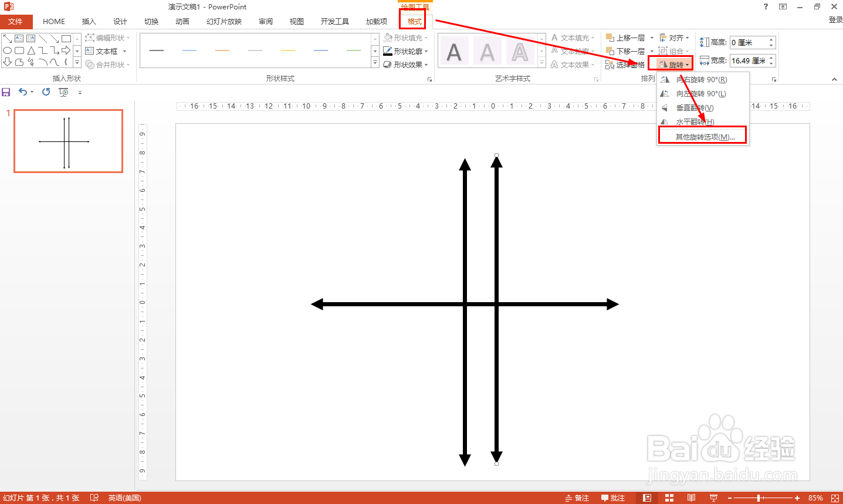The width and height of the screenshot is (843, 504).
Task: Switch to Reading view
Action: (x=692, y=498)
